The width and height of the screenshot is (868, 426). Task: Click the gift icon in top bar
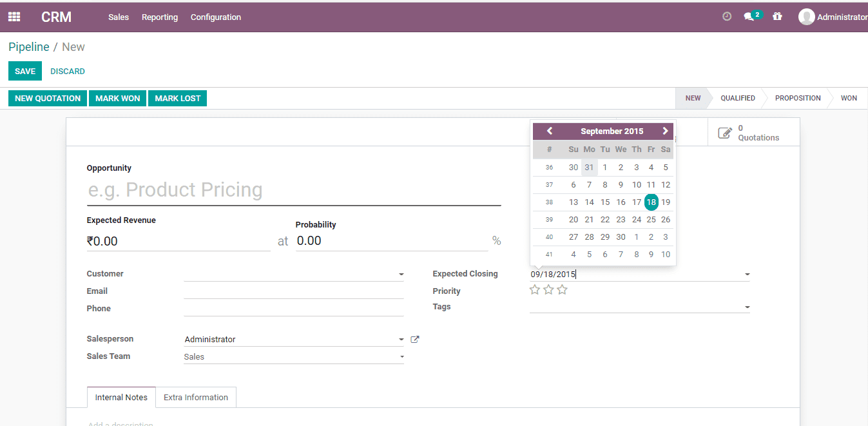pyautogui.click(x=777, y=17)
